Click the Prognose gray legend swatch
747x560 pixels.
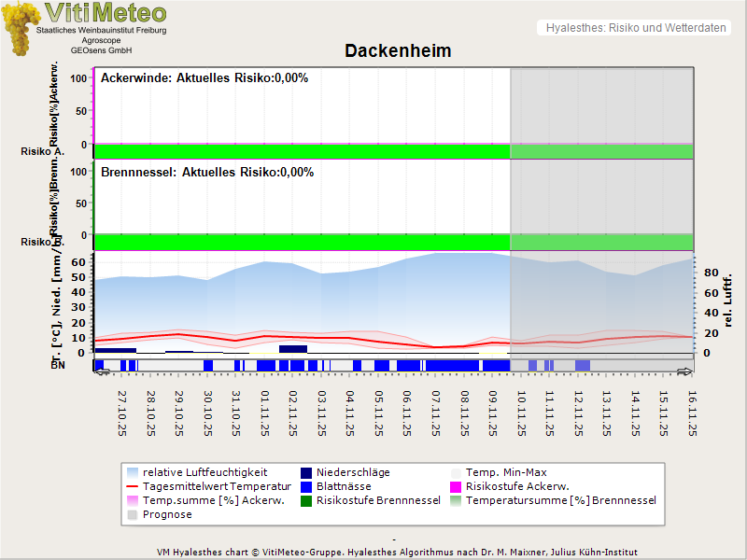click(133, 514)
